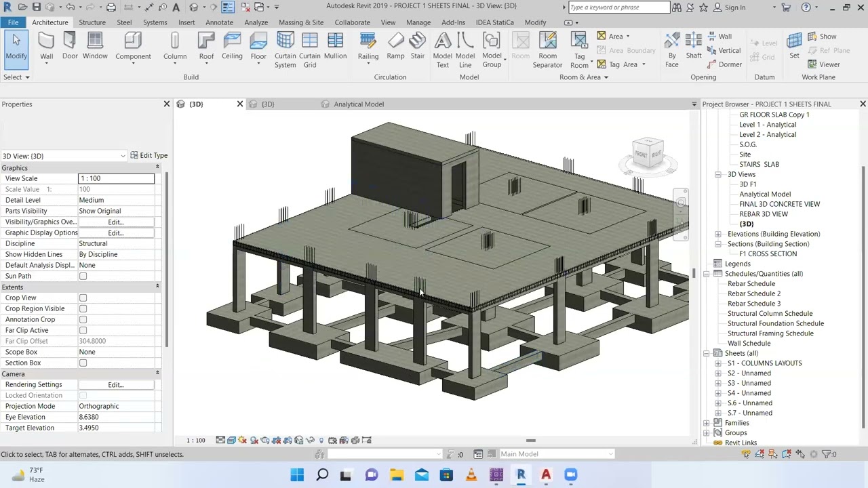Select the Door tool
This screenshot has width=868, height=488.
click(70, 47)
